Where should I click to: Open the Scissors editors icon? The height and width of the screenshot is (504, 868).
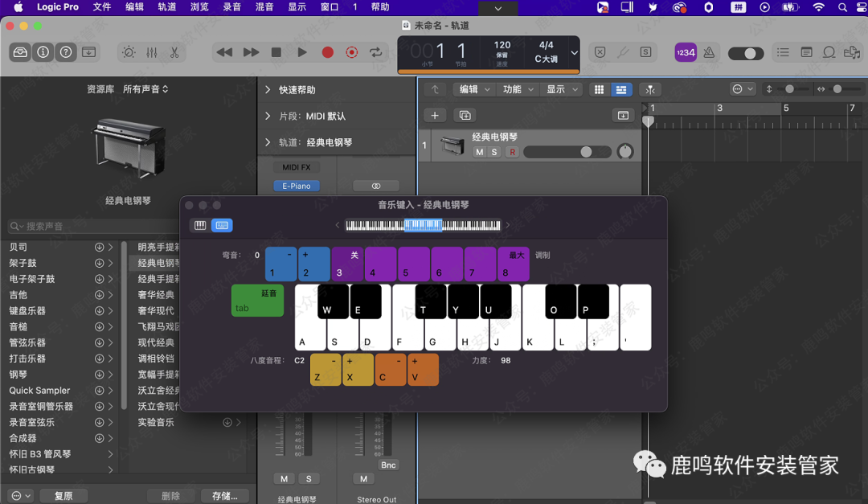[x=174, y=52]
